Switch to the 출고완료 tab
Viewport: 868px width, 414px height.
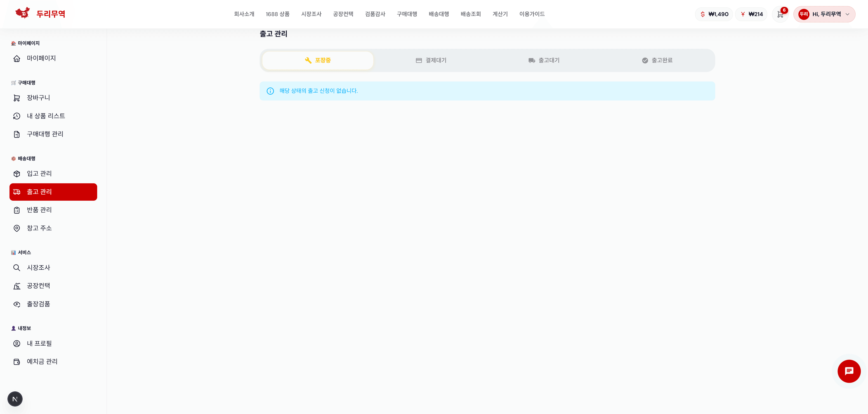point(657,60)
